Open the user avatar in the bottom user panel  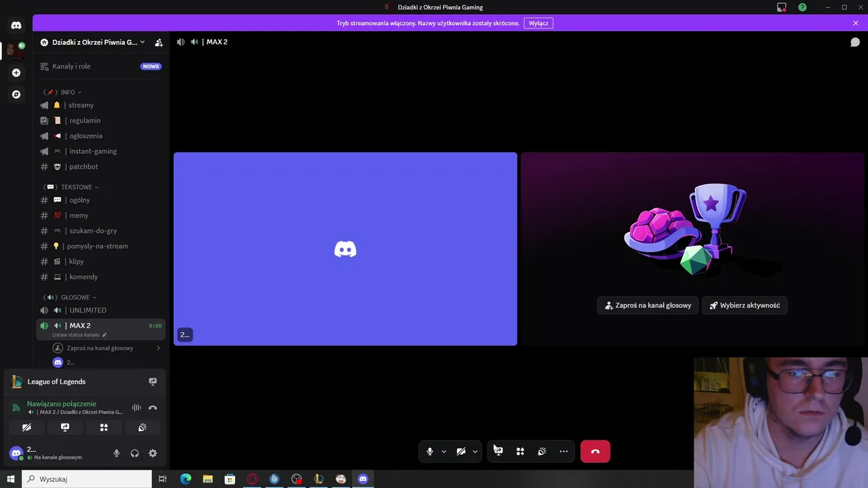coord(16,453)
